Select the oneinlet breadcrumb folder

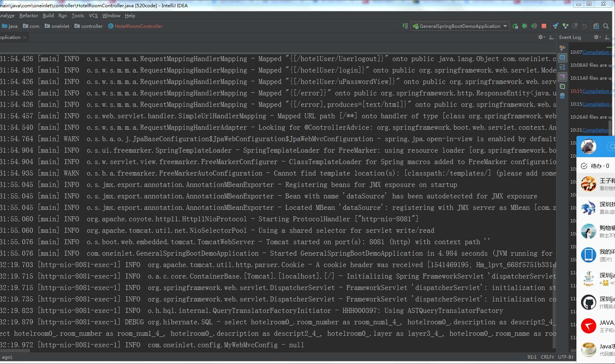pos(57,26)
